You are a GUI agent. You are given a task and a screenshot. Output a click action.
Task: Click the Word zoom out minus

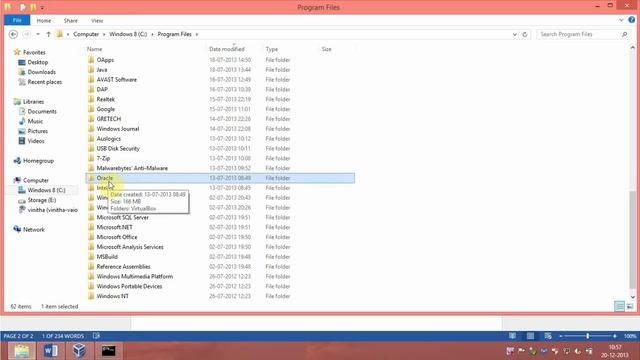click(x=561, y=336)
